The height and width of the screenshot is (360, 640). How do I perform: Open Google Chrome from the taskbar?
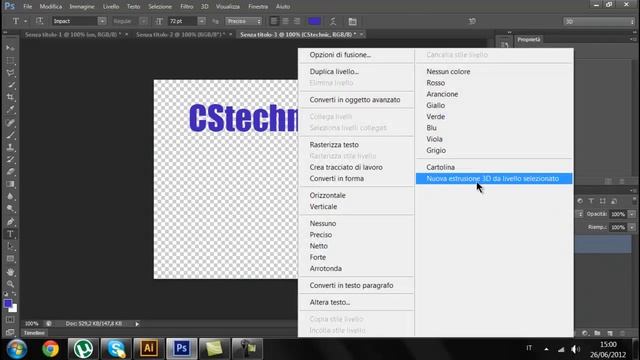[x=51, y=349]
